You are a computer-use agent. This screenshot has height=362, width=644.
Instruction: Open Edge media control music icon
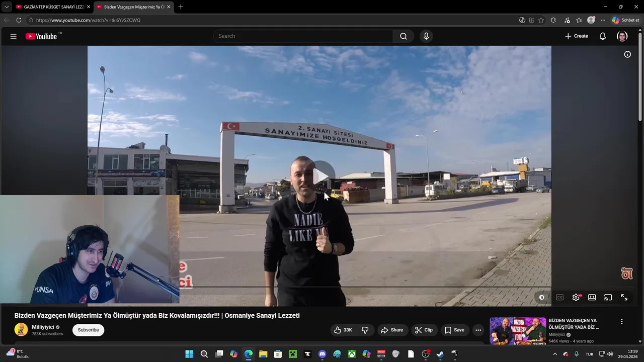(567, 20)
